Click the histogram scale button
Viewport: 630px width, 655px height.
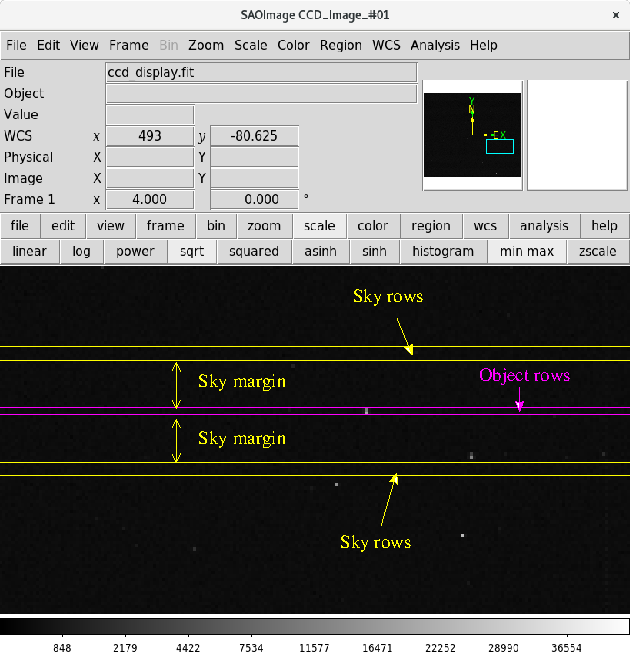(443, 251)
